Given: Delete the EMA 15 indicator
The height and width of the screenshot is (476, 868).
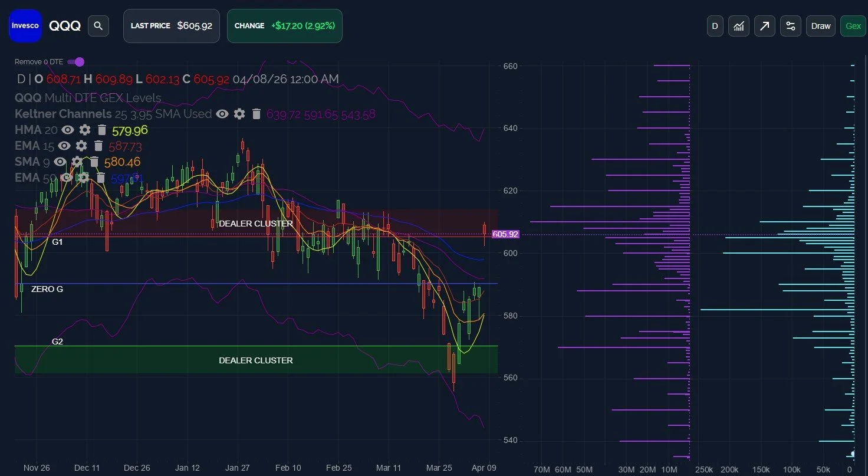Looking at the screenshot, I should pyautogui.click(x=98, y=146).
